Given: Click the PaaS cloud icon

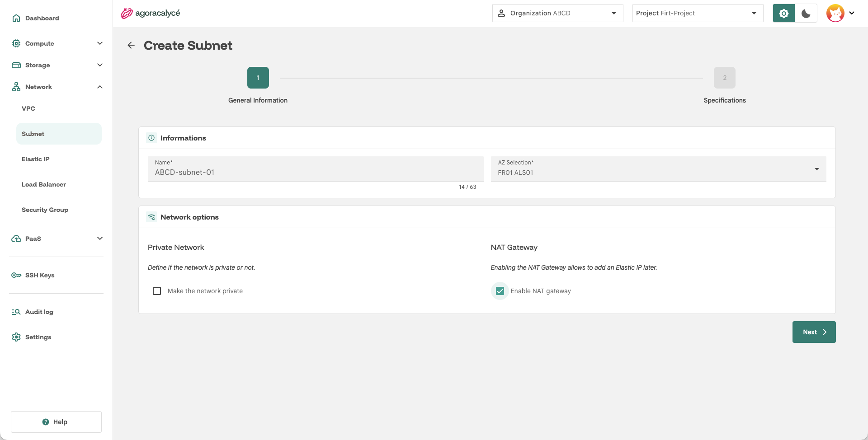Looking at the screenshot, I should point(16,239).
